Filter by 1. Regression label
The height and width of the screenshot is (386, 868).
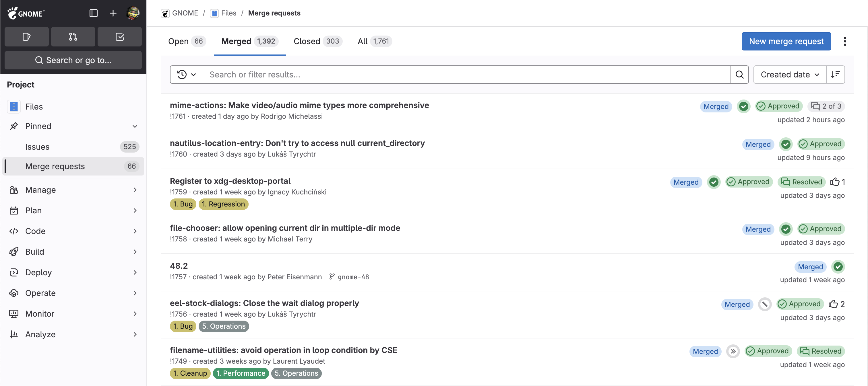coord(223,204)
